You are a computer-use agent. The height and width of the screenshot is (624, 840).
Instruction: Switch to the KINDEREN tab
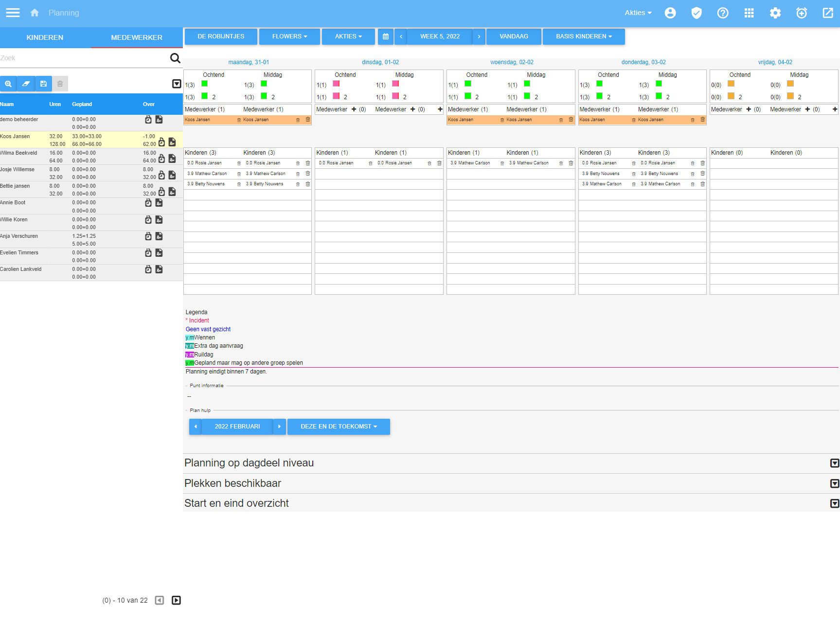click(x=45, y=37)
